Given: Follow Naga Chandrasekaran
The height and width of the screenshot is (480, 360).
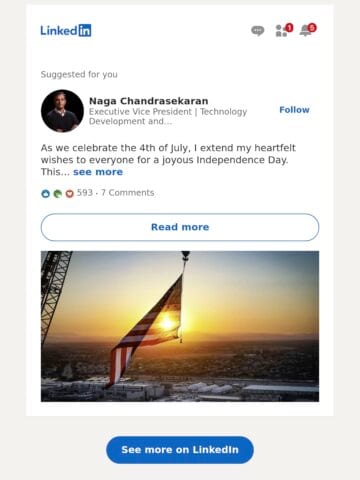Looking at the screenshot, I should point(294,110).
